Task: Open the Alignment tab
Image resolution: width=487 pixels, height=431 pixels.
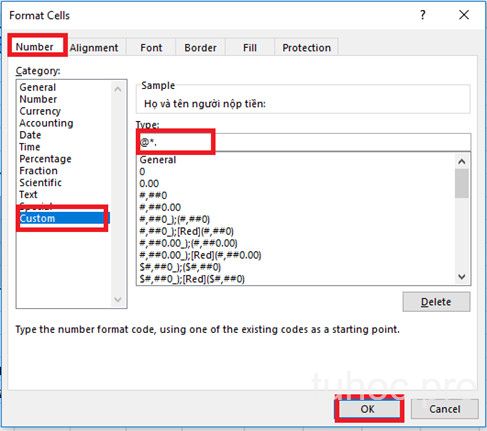Action: [94, 47]
